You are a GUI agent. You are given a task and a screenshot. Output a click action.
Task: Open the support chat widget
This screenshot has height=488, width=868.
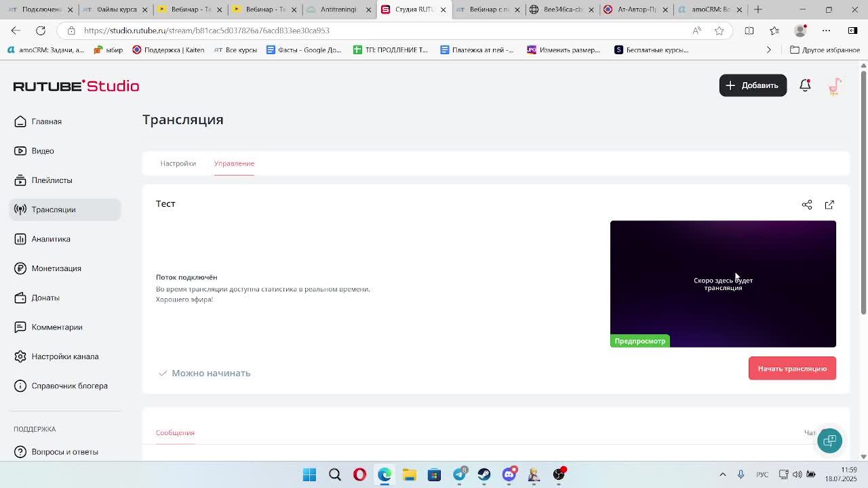[x=829, y=441]
